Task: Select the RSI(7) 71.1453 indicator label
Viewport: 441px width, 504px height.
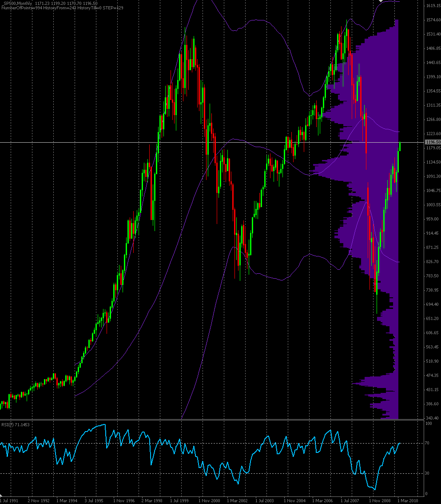Action: 16,425
